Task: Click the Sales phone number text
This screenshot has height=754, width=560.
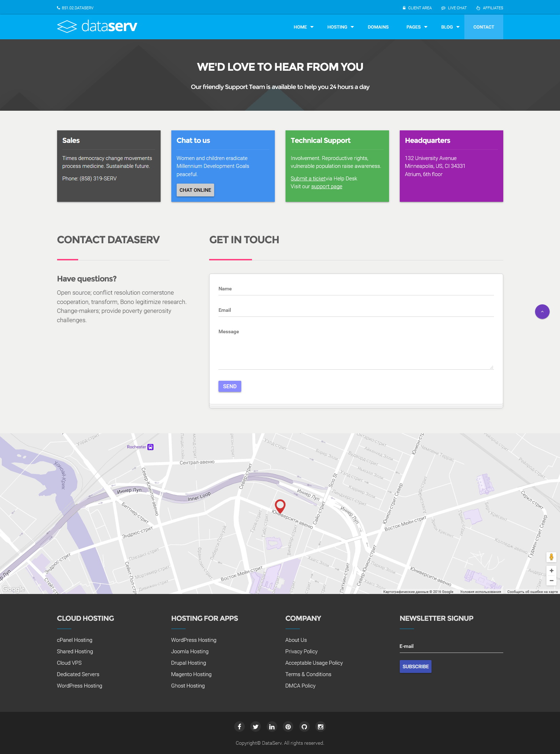Action: click(x=90, y=179)
